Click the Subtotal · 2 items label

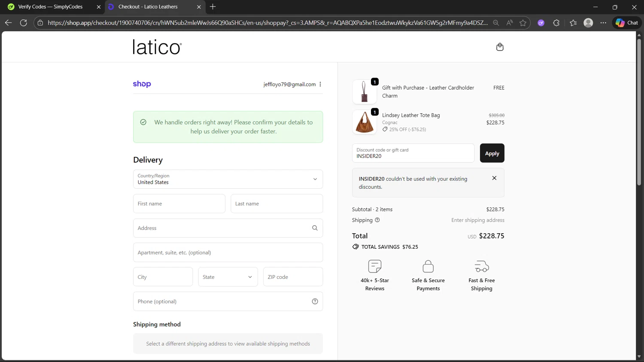point(372,209)
